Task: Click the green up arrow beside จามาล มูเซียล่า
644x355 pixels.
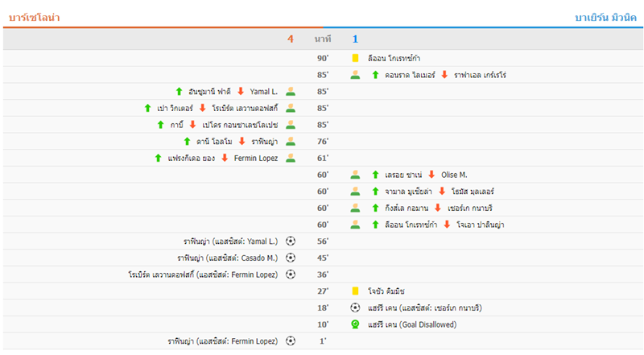Action: pos(375,191)
